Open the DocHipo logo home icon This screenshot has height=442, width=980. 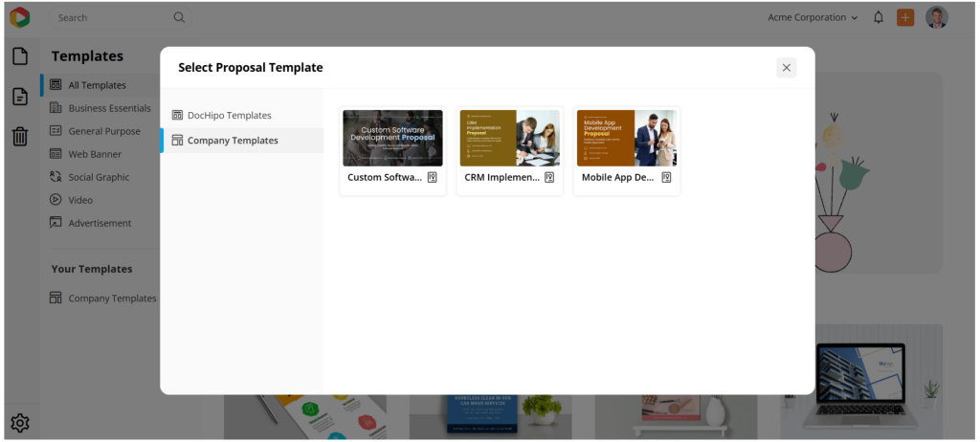point(19,17)
